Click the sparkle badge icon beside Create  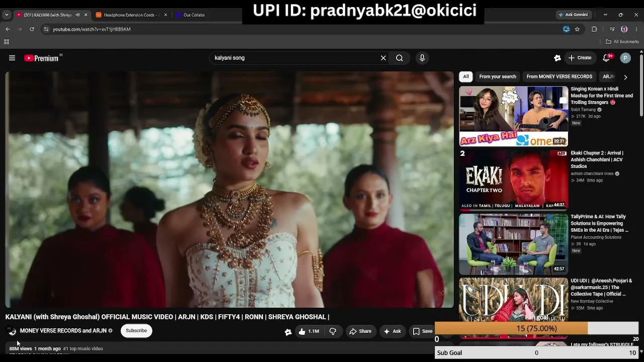[x=557, y=58]
